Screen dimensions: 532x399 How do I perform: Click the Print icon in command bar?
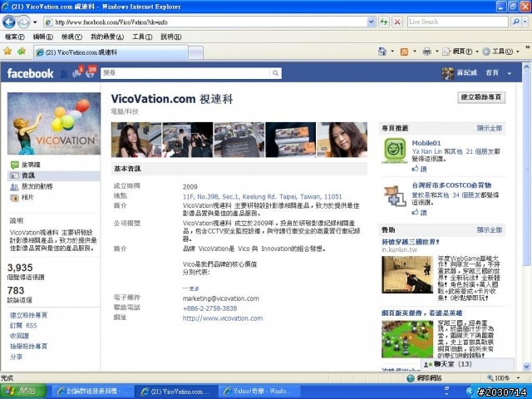pos(426,52)
